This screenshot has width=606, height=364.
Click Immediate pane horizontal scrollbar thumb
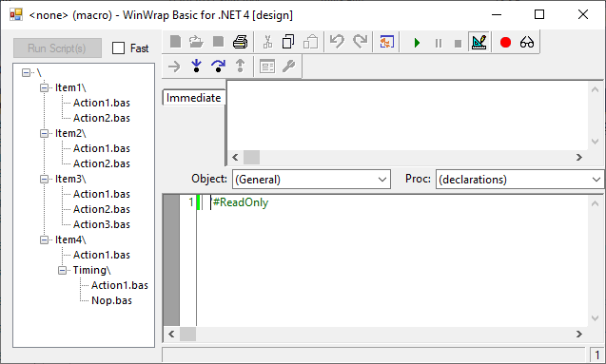click(251, 157)
